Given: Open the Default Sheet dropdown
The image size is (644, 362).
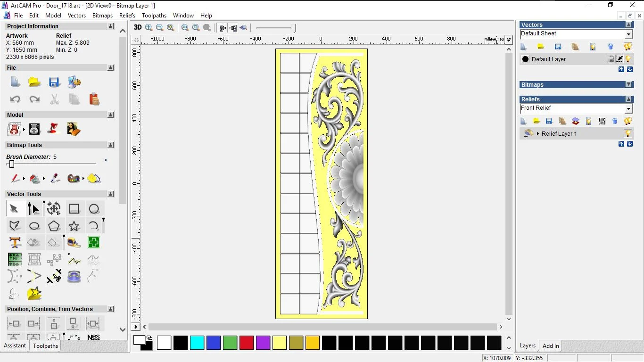Looking at the screenshot, I should tap(628, 34).
